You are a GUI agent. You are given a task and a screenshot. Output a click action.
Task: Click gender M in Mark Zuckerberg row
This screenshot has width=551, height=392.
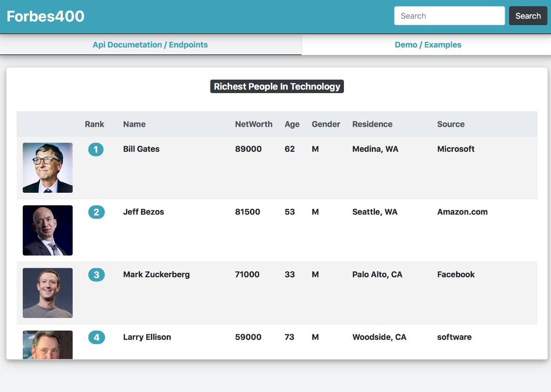[x=315, y=274]
